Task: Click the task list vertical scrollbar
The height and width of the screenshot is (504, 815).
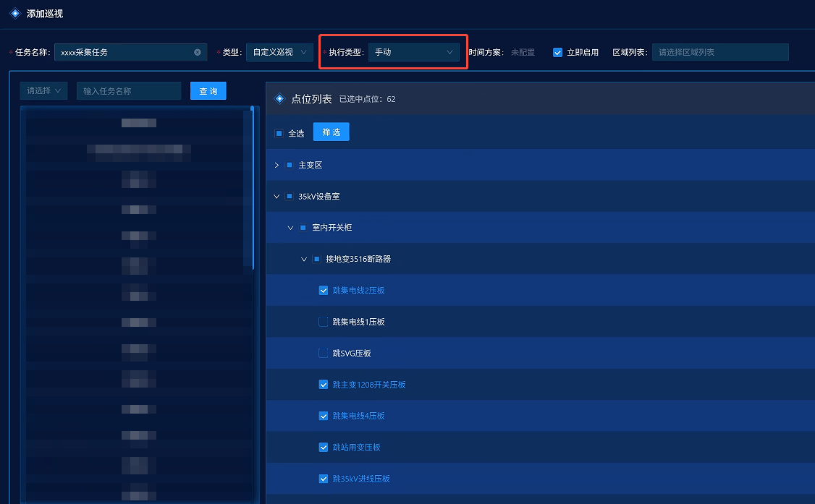Action: [x=253, y=188]
